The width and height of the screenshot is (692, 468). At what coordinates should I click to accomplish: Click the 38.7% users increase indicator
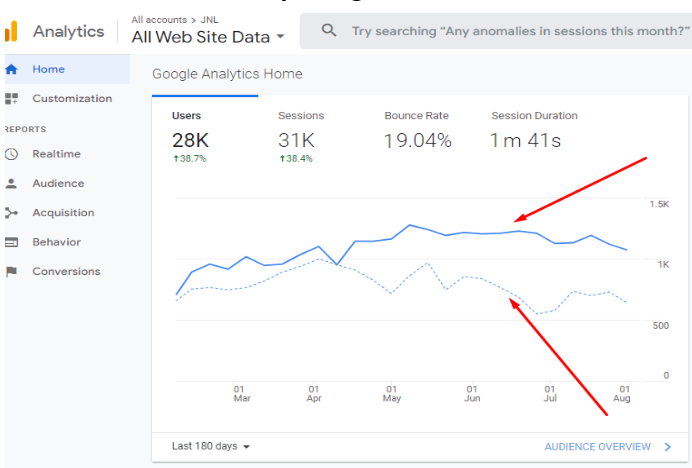click(190, 159)
